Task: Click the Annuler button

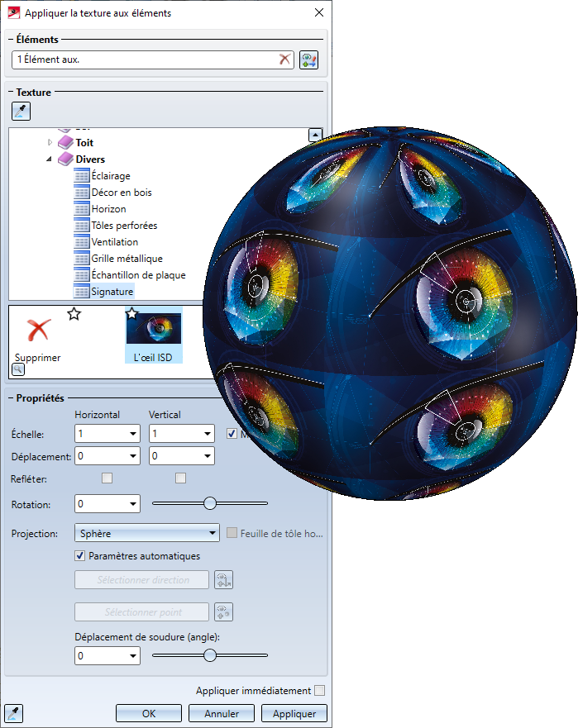Action: (222, 714)
